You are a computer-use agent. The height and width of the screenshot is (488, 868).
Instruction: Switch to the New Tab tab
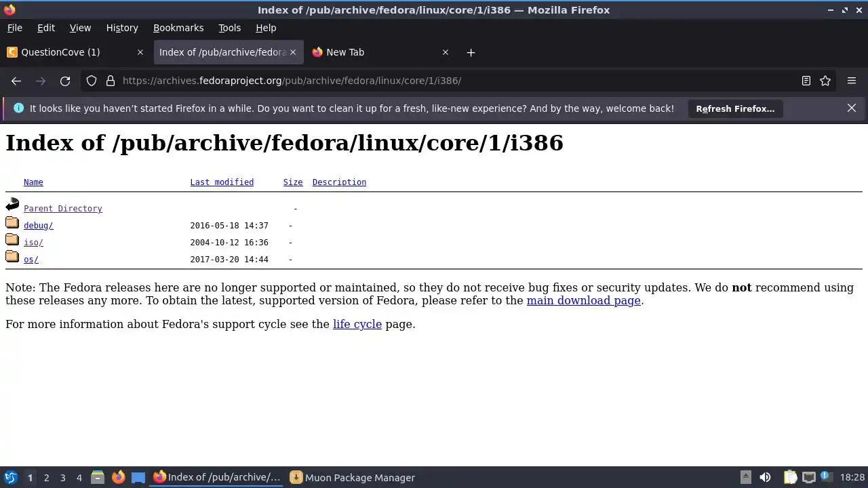380,52
